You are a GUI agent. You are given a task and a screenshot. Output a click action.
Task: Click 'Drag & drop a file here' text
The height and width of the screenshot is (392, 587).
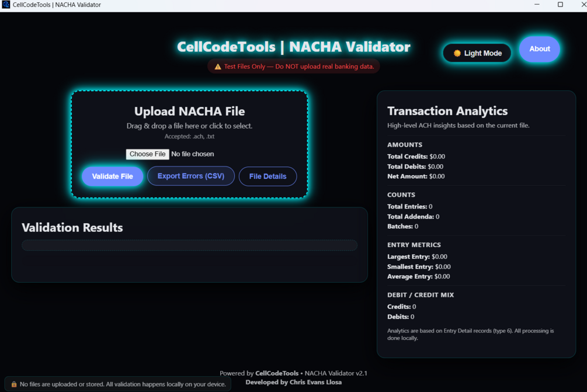(189, 126)
